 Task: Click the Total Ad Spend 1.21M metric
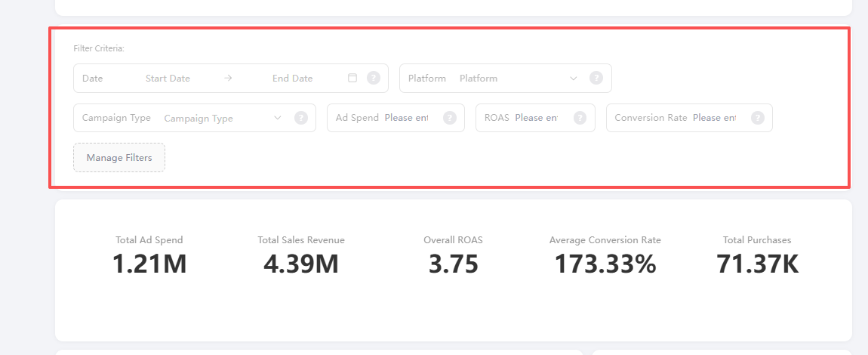point(149,264)
